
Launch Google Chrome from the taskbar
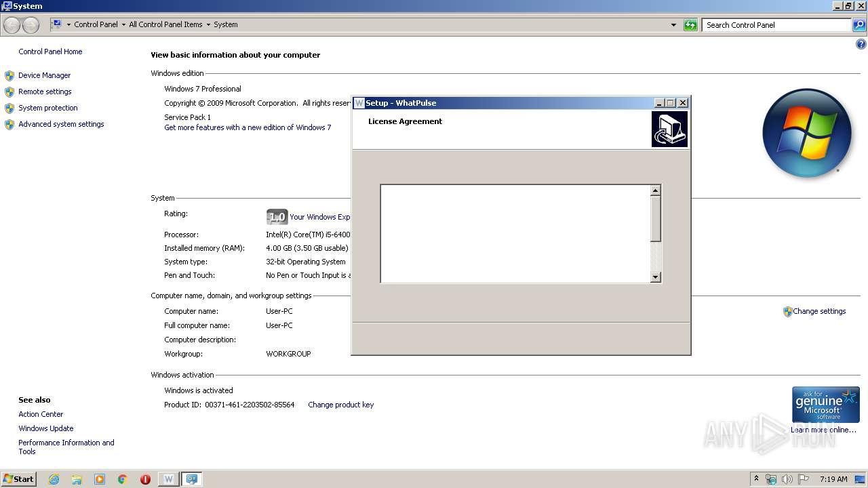click(123, 479)
